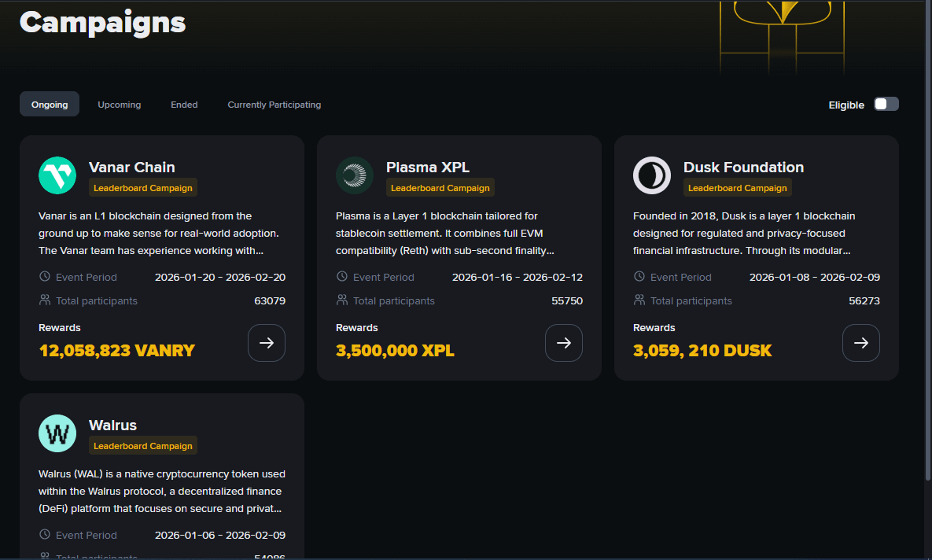Click participant count 63079

pos(270,300)
